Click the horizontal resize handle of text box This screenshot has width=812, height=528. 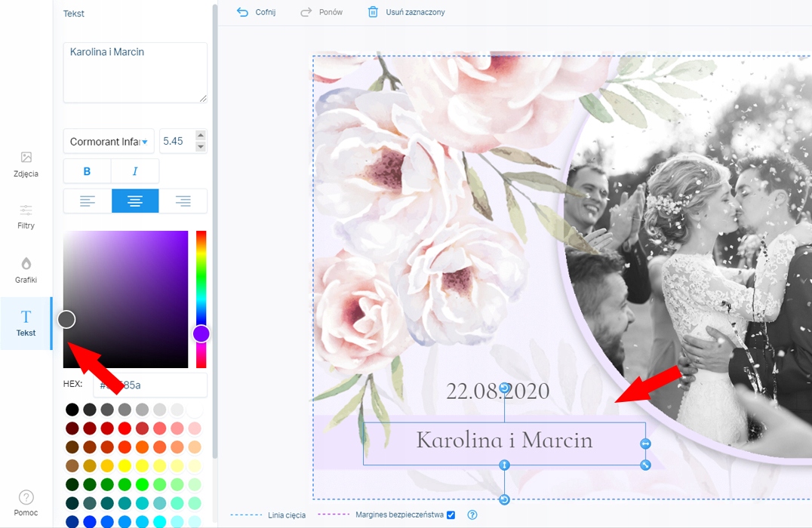pos(645,444)
